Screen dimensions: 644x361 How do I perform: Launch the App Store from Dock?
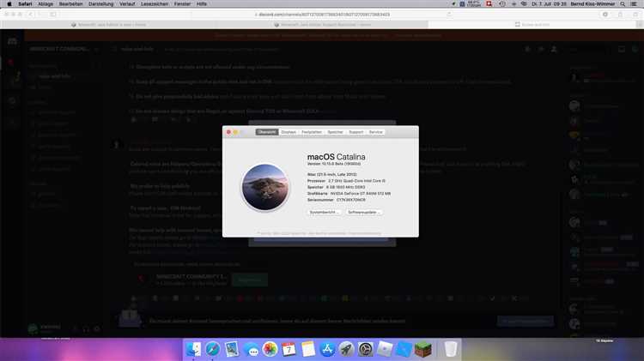(327, 349)
